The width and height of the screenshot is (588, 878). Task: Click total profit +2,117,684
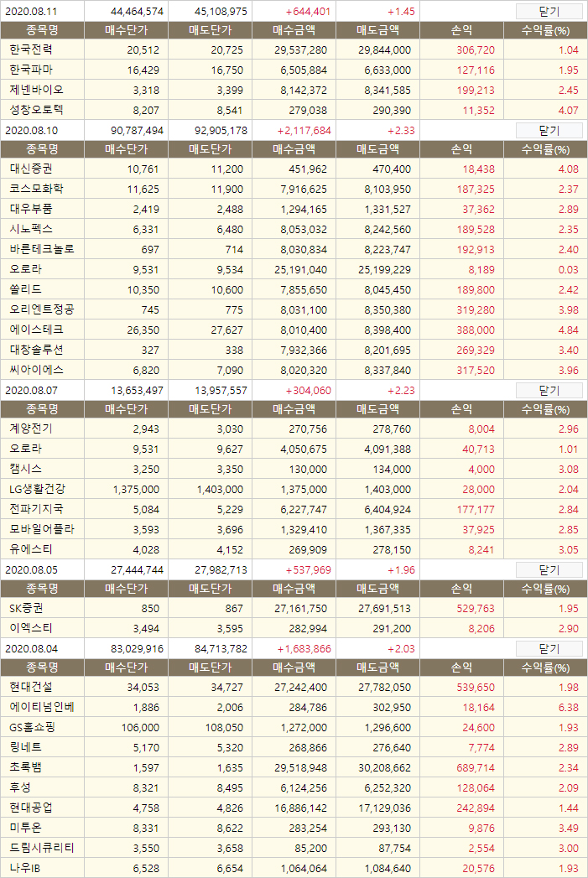click(304, 131)
